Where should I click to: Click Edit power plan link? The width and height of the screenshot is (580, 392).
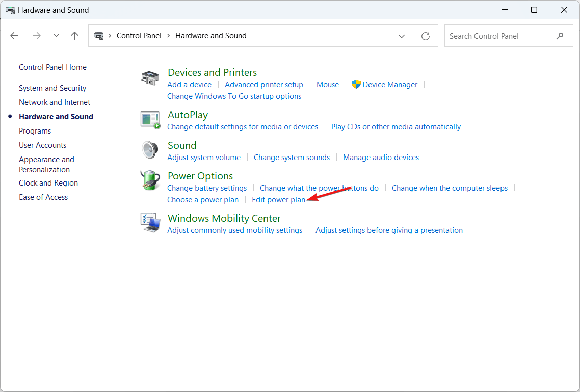[279, 200]
